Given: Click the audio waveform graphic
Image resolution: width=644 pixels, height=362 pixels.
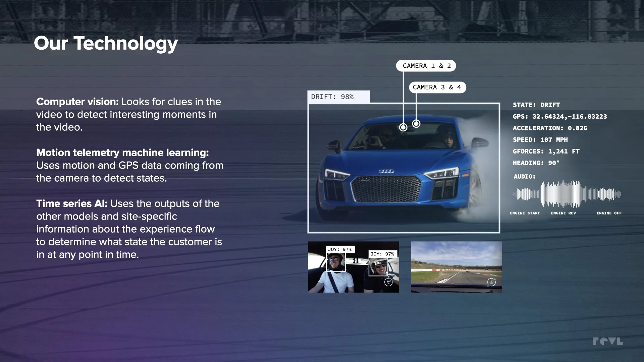Looking at the screenshot, I should pyautogui.click(x=566, y=194).
